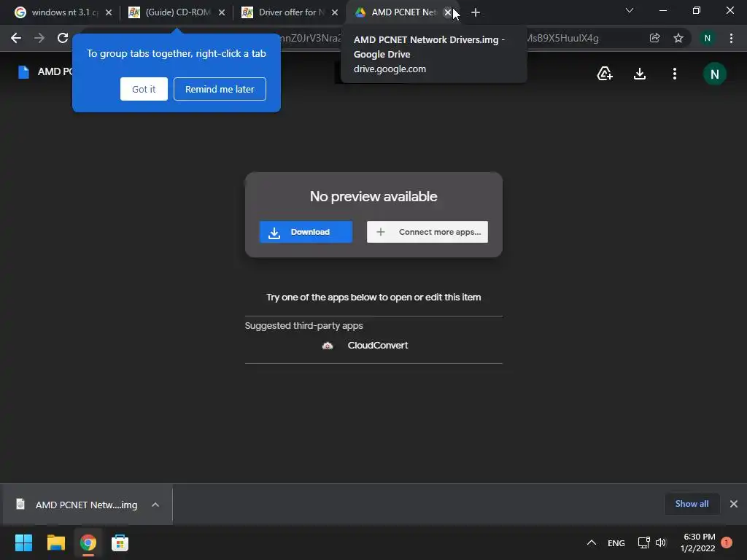
Task: Click the blue file document icon
Action: 23,72
